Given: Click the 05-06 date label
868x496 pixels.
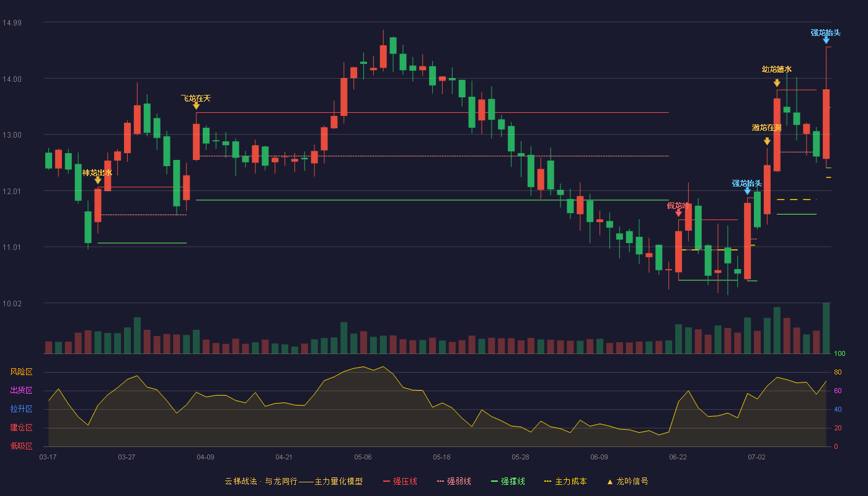Looking at the screenshot, I should pyautogui.click(x=363, y=457).
